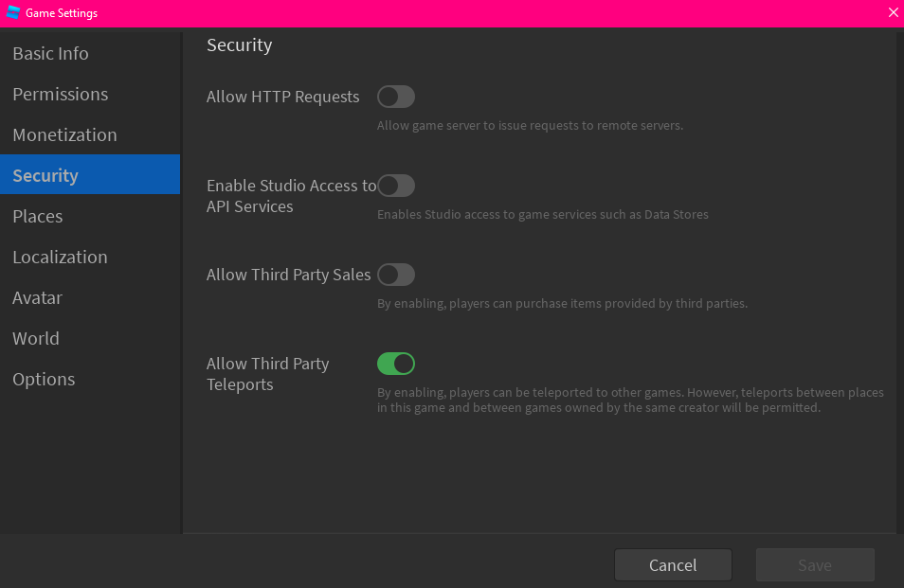Click description about teleporting to other games
904x588 pixels.
click(x=630, y=400)
